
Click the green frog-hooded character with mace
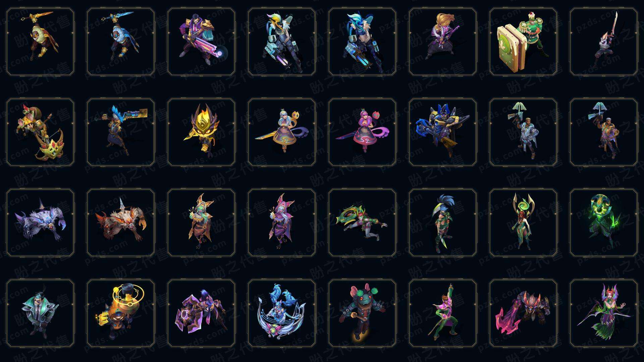(362, 313)
